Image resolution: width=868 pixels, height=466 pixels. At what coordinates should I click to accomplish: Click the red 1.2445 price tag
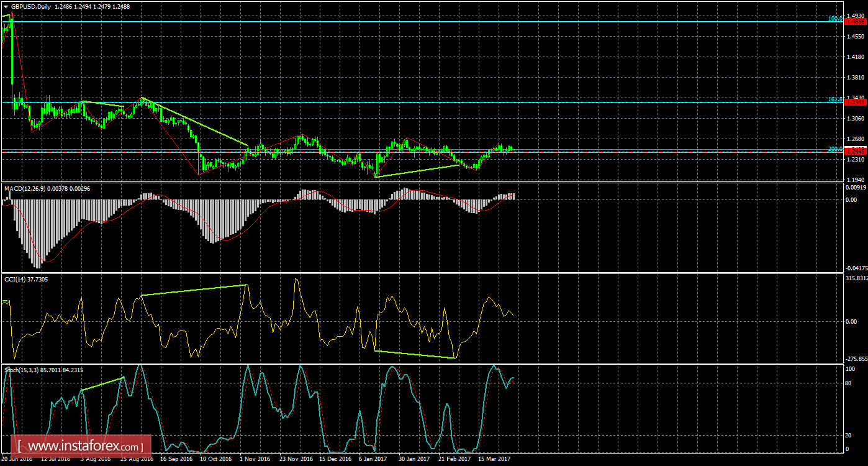coord(855,151)
